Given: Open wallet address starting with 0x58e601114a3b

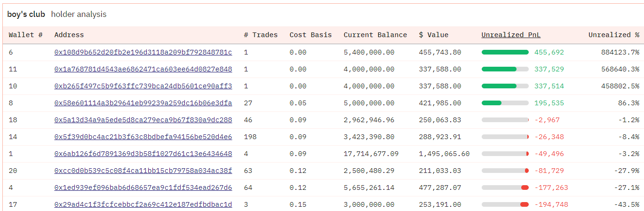Looking at the screenshot, I should (143, 103).
